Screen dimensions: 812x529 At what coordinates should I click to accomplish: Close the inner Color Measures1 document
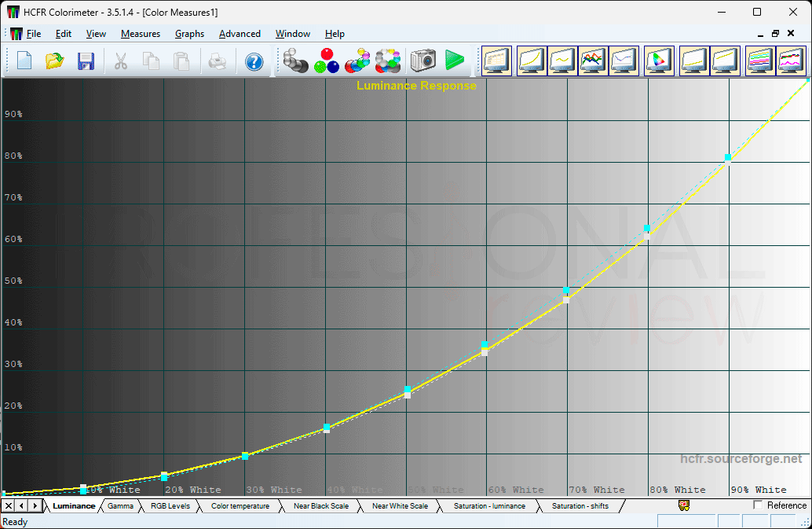(x=791, y=34)
